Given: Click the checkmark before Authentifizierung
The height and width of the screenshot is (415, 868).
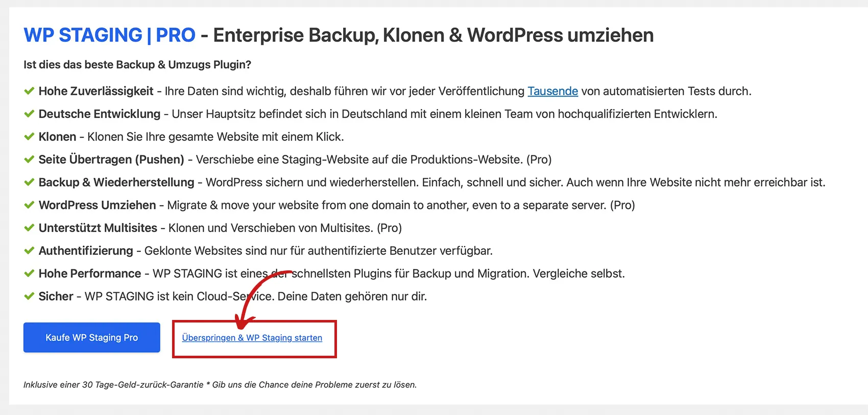Looking at the screenshot, I should pyautogui.click(x=29, y=251).
